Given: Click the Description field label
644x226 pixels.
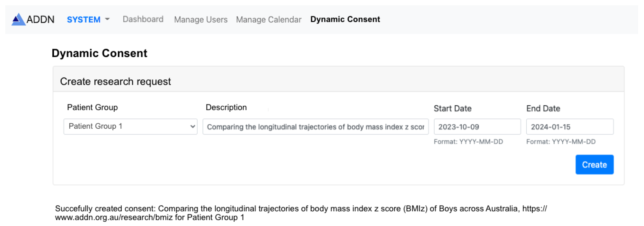Looking at the screenshot, I should 226,107.
